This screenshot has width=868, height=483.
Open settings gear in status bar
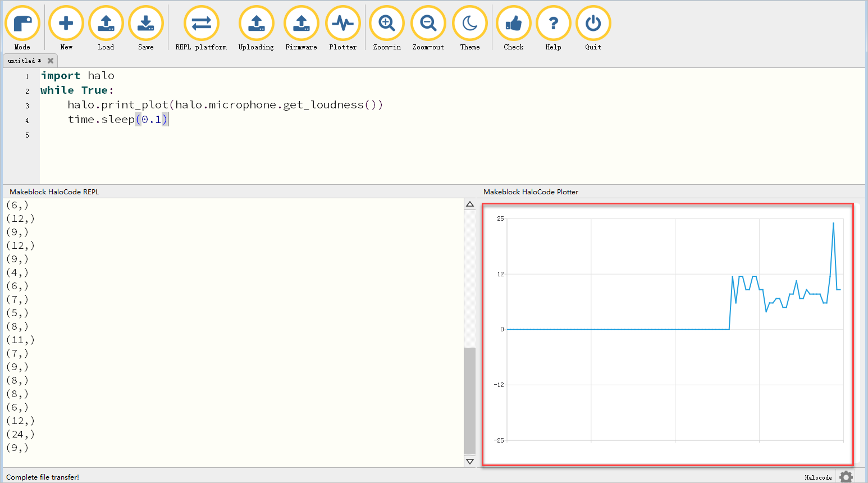846,477
